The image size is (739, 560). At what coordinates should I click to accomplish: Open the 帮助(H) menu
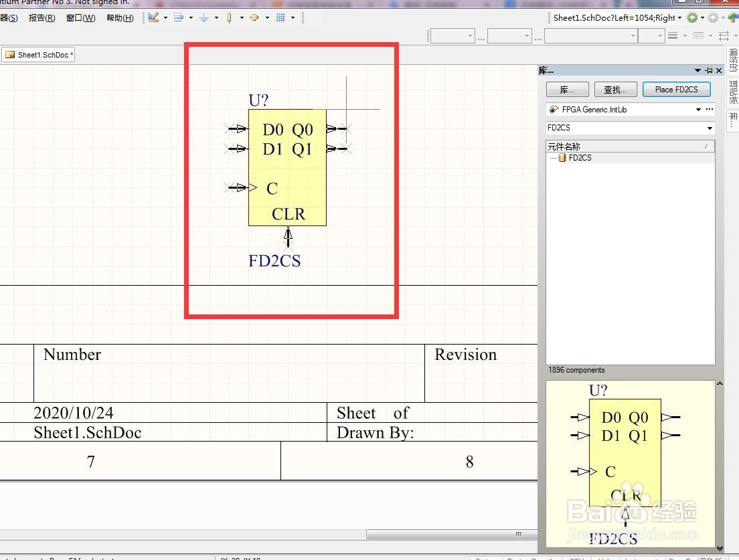120,18
